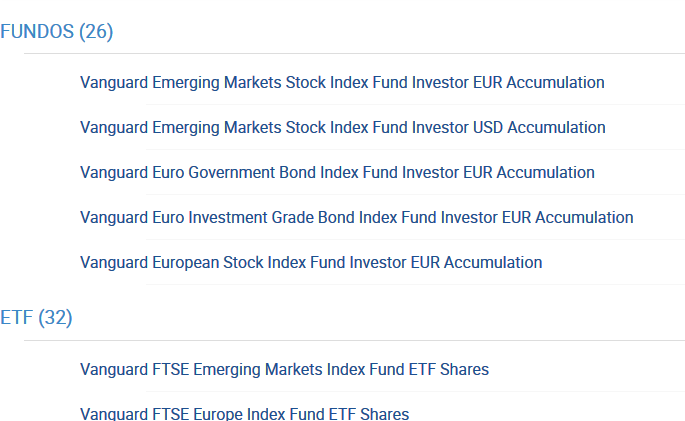Choose Vanguard European Stock Index Fund EUR Accumulation
685x421 pixels.
(x=311, y=263)
